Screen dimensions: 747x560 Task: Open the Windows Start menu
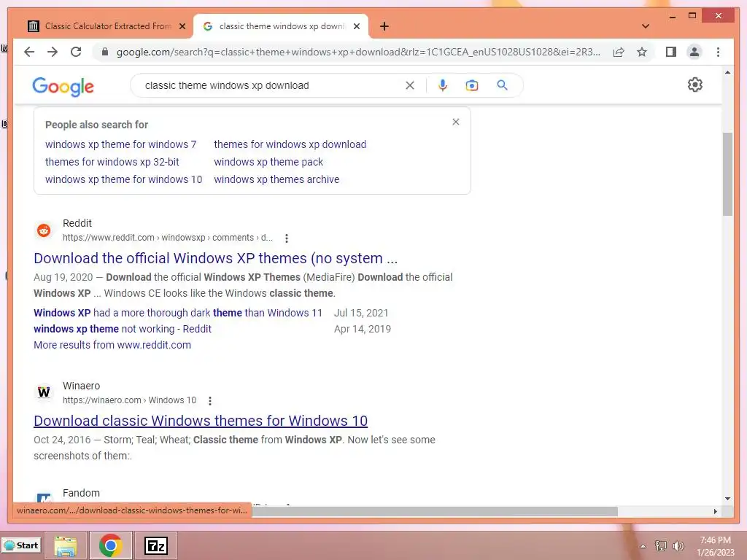click(21, 545)
